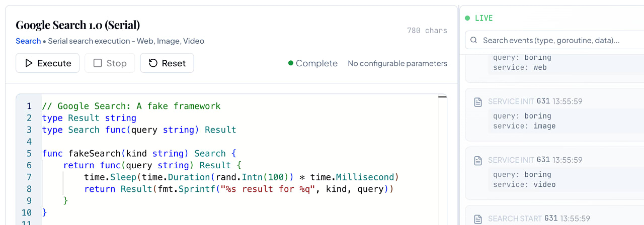Click the Google Search 1.0 (Serial) title
This screenshot has height=225, width=644.
pos(77,25)
